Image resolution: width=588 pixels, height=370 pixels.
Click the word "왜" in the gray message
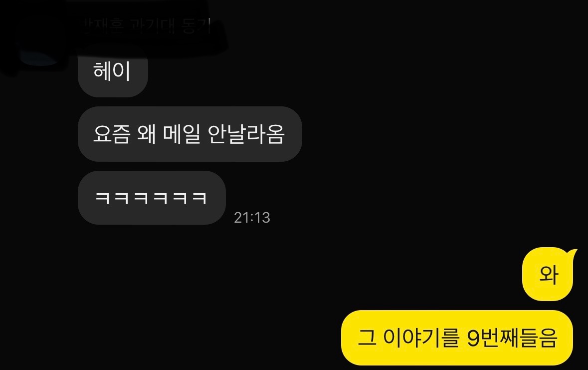click(147, 134)
